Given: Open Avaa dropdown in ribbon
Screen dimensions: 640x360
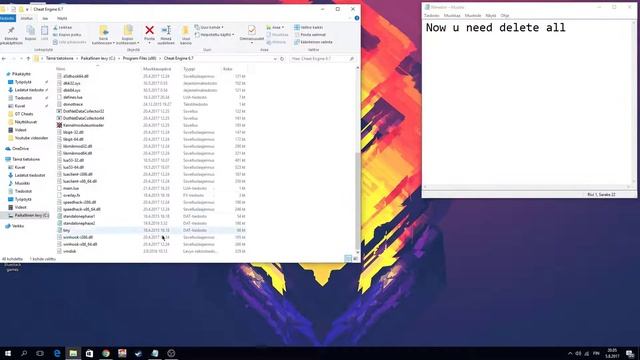Looking at the screenshot, I should pyautogui.click(x=275, y=27).
